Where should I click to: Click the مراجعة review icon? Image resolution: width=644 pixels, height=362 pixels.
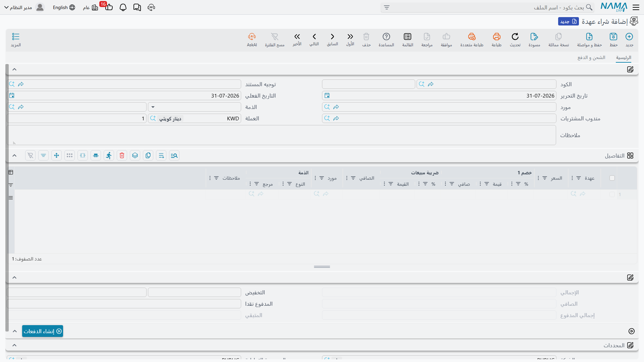pos(427,37)
